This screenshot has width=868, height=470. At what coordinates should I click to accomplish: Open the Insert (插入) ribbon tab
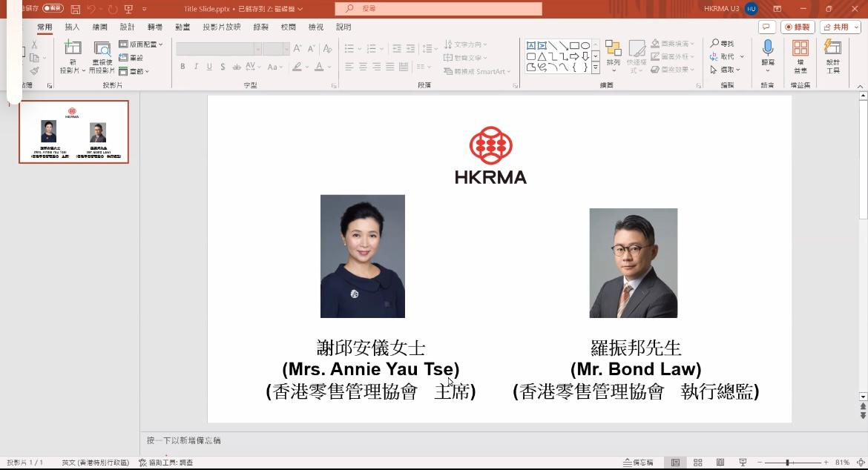pyautogui.click(x=72, y=27)
